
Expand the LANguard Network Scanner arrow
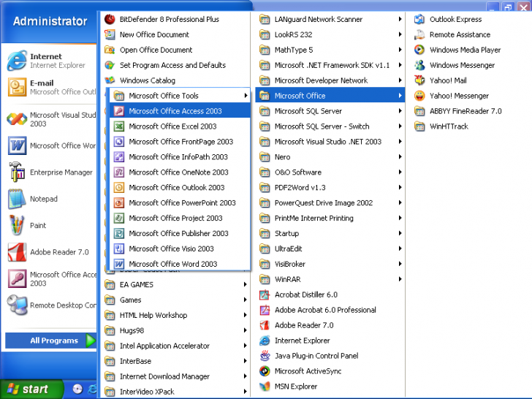400,19
